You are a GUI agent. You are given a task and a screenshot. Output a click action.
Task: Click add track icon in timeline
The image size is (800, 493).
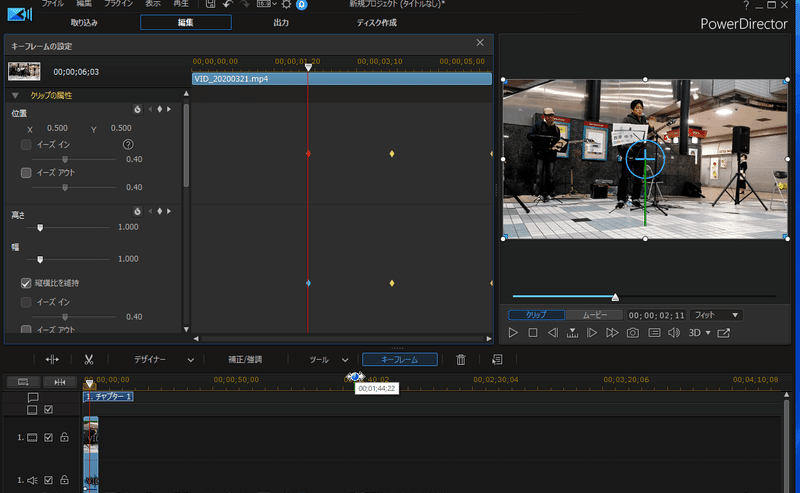23,382
